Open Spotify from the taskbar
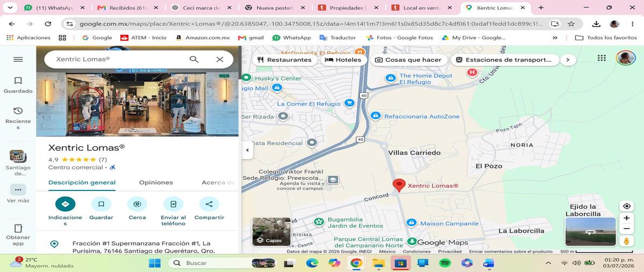The image size is (644, 272). (x=444, y=263)
